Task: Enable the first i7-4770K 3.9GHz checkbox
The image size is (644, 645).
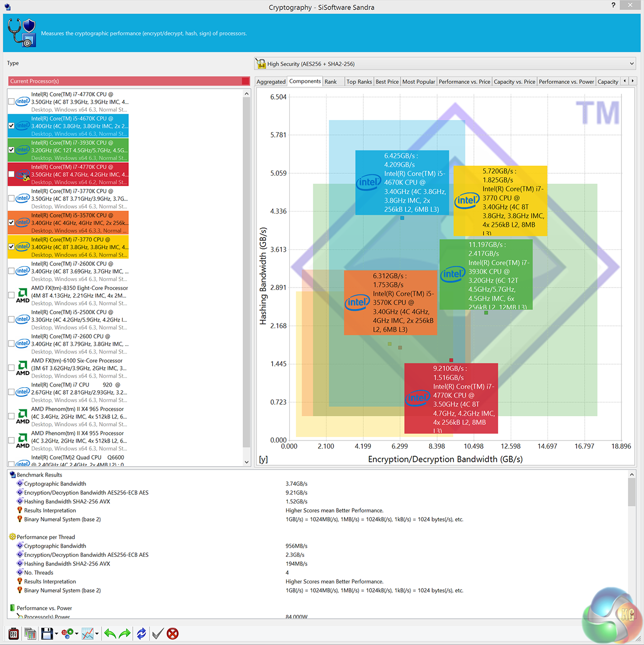Action: 11,102
